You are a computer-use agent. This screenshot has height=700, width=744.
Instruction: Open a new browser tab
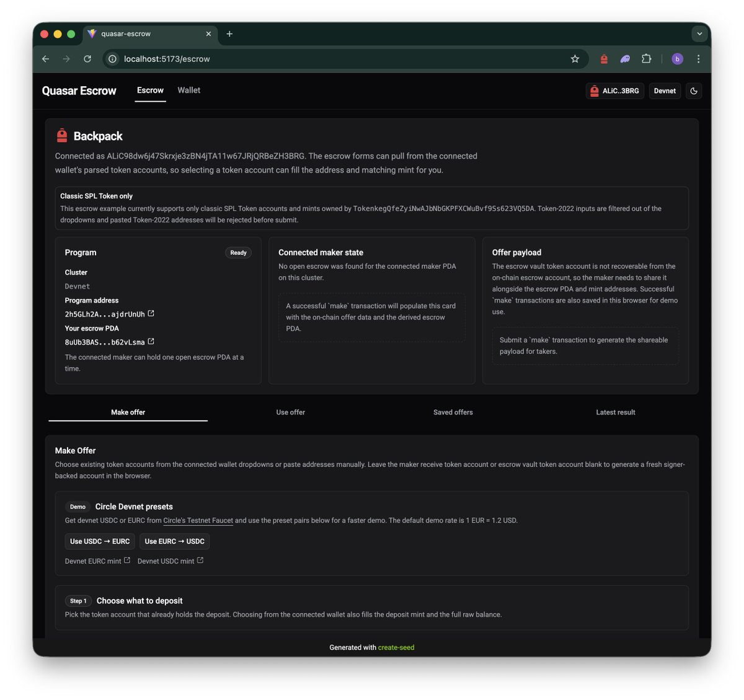[229, 34]
